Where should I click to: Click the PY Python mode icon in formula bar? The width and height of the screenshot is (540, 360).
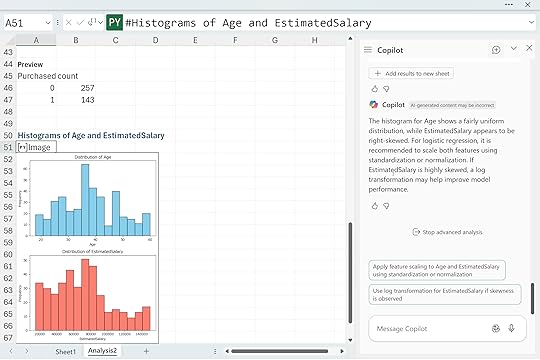[114, 23]
